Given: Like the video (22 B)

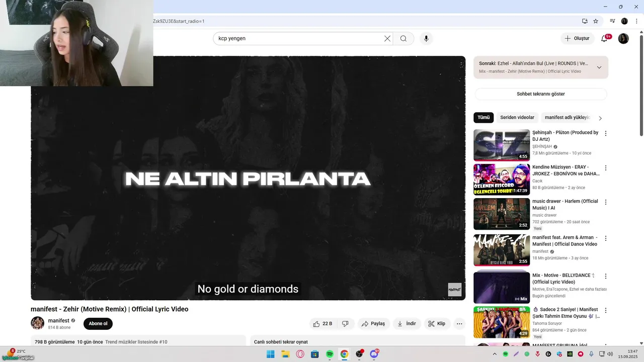Looking at the screenshot, I should (323, 324).
